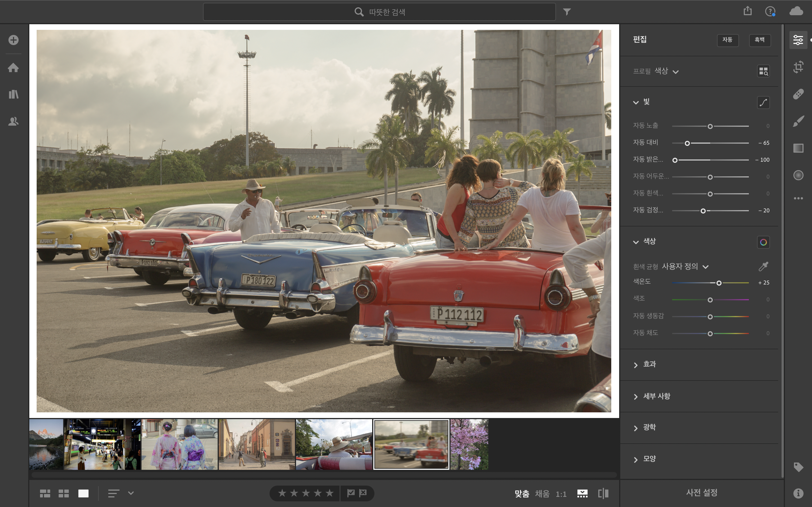This screenshot has height=507, width=812.
Task: Toggle flag as picked
Action: click(x=351, y=493)
